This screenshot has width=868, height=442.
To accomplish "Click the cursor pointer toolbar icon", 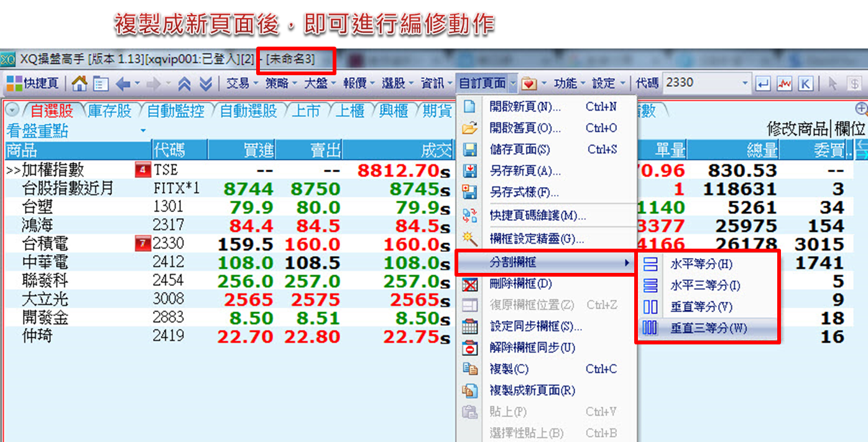I will pyautogui.click(x=833, y=83).
